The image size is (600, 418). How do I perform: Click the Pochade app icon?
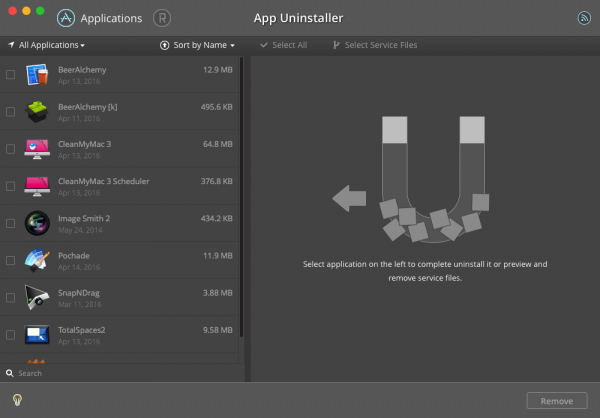pos(37,260)
